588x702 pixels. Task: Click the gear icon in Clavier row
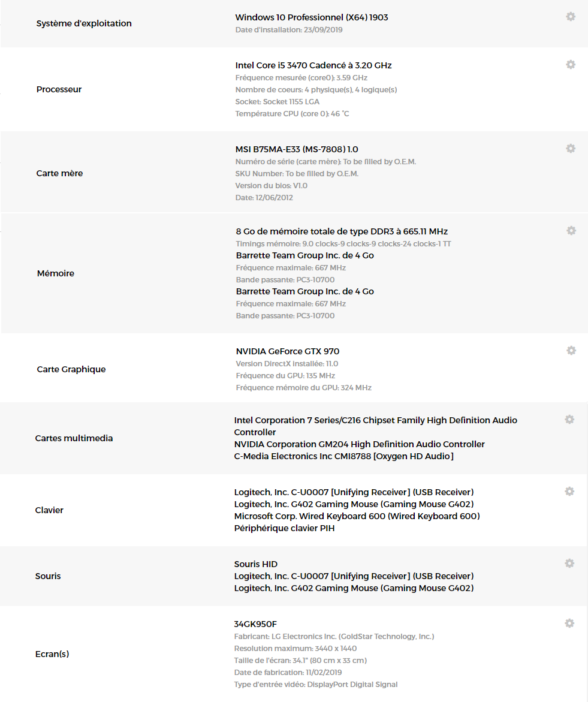[569, 492]
